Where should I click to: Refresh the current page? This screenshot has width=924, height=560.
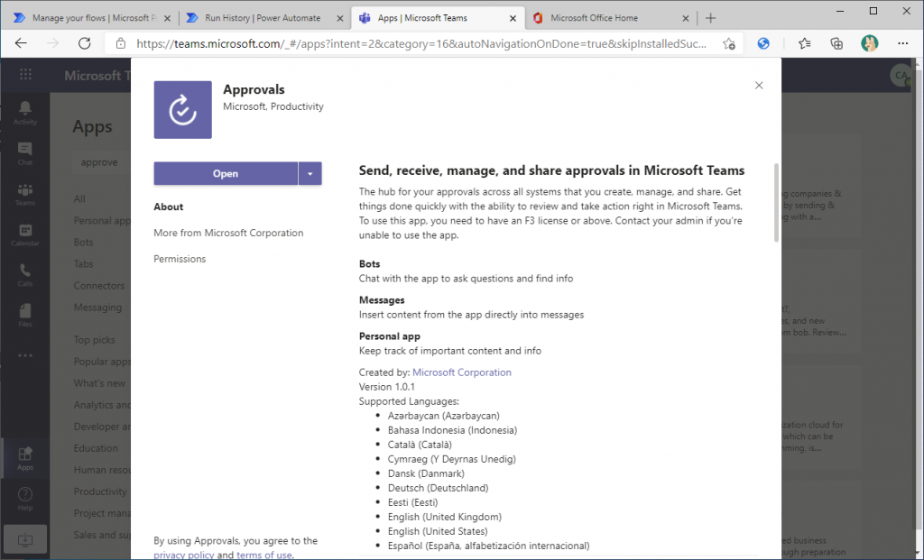click(85, 43)
